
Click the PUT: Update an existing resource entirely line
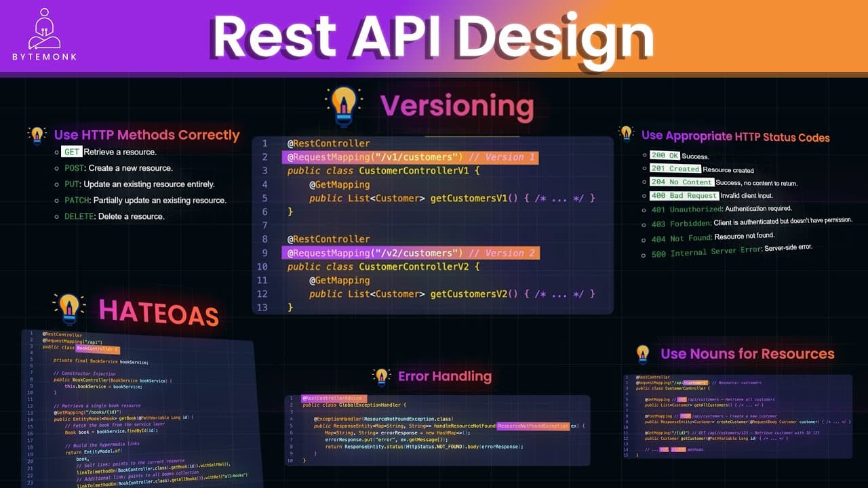pos(139,184)
